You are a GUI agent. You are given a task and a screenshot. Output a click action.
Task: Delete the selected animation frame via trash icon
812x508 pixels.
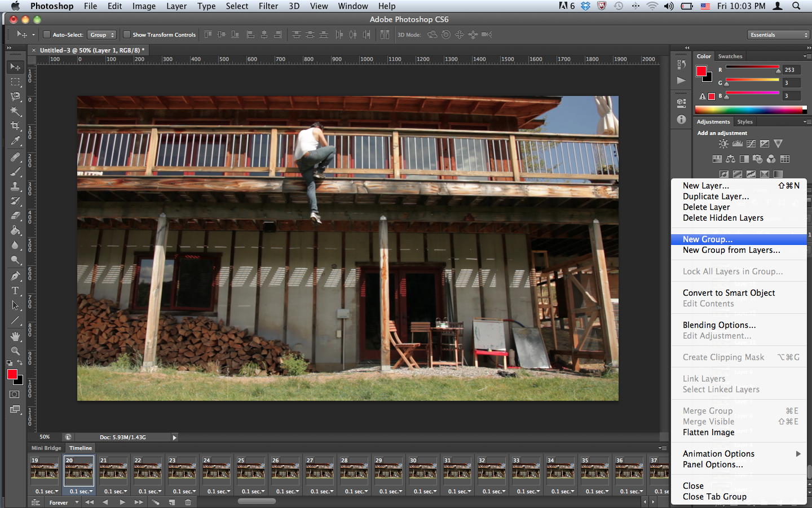click(188, 502)
